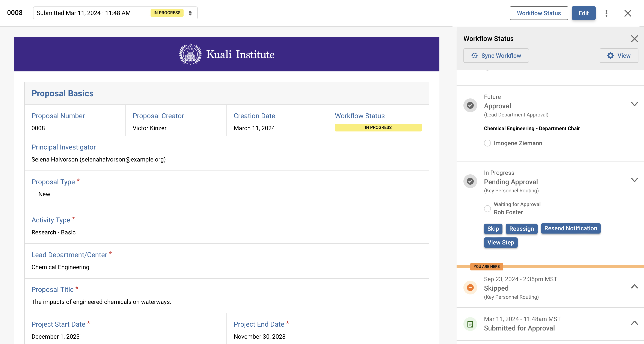This screenshot has height=344, width=644.
Task: Click the Future Approval step circle icon
Action: click(470, 105)
